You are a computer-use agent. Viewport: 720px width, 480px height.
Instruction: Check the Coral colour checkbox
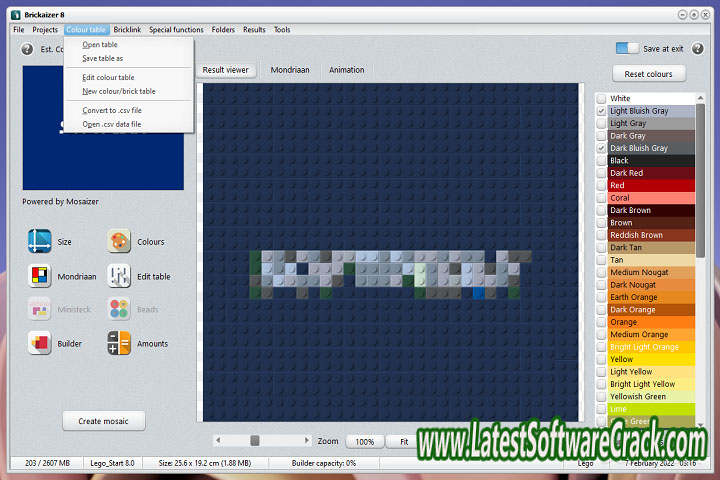(x=601, y=198)
